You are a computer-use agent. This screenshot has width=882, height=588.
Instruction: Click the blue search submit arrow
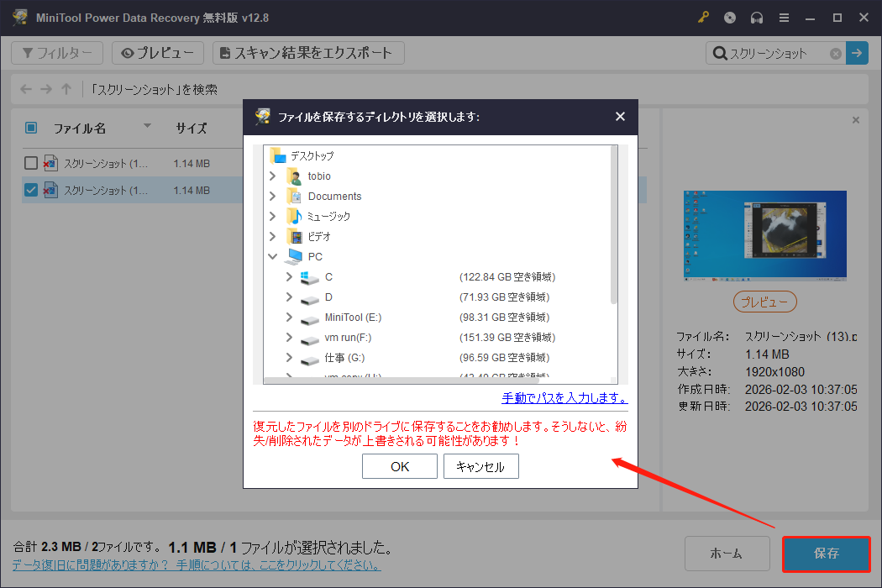coord(856,53)
